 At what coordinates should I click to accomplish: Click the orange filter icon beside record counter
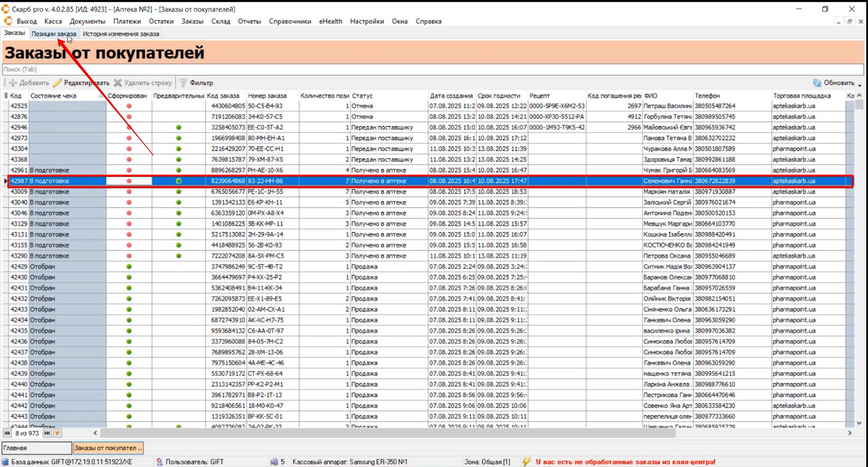[57, 433]
